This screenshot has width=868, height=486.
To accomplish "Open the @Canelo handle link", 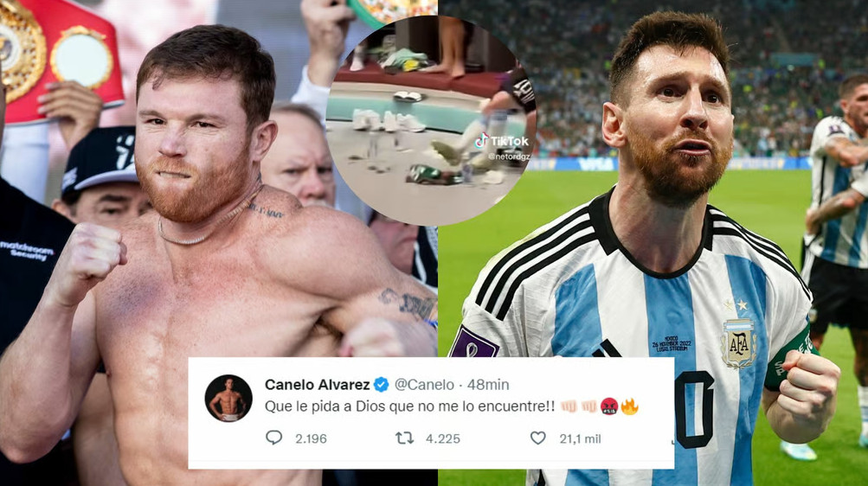I will click(424, 384).
